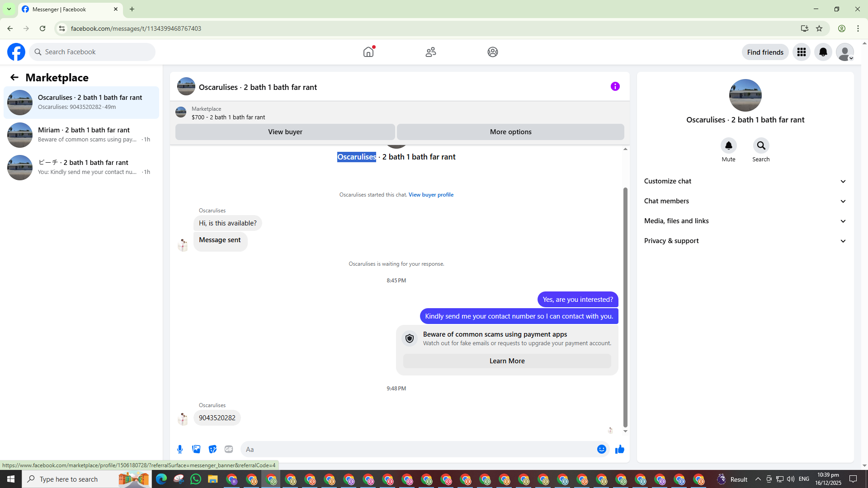Click the browser address bar URL

pos(136,28)
